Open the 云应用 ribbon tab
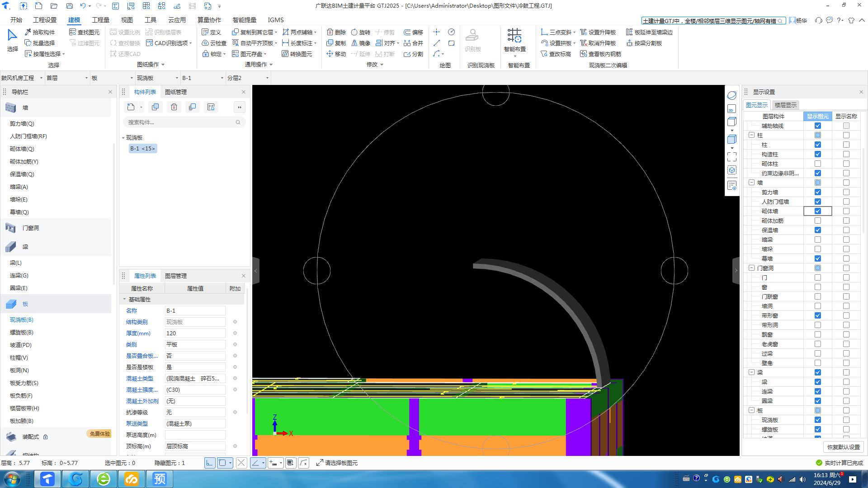 177,20
